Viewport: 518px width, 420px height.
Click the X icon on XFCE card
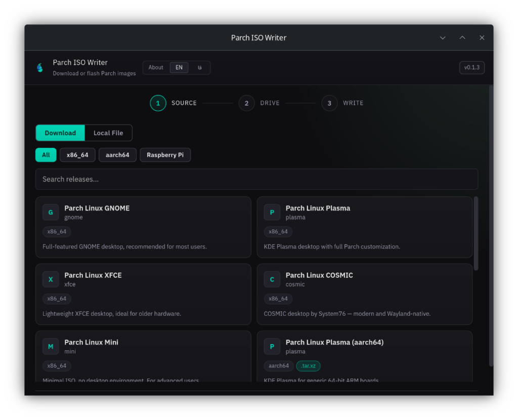(x=51, y=279)
